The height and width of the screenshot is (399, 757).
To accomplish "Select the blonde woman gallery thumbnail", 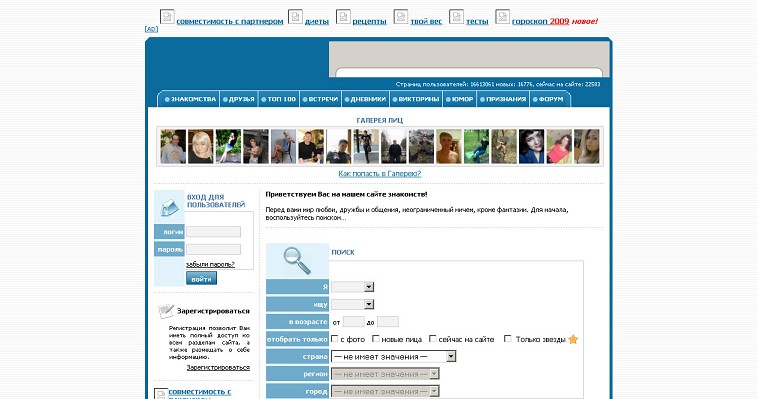I will pos(200,146).
